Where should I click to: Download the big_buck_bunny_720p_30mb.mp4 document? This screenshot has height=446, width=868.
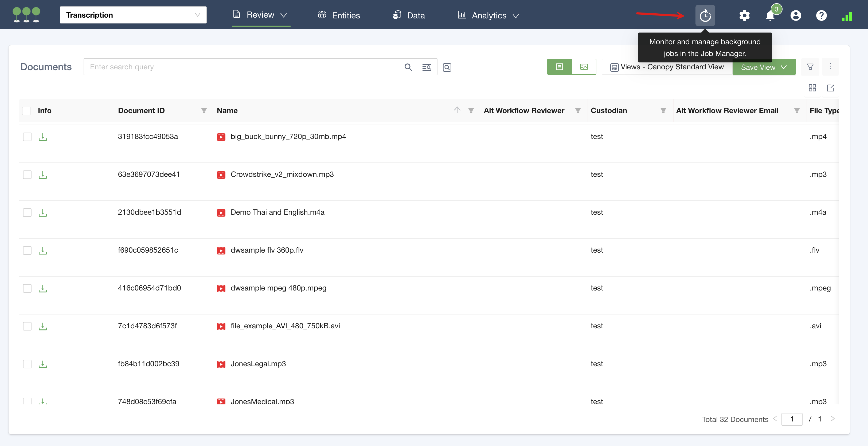click(x=42, y=137)
